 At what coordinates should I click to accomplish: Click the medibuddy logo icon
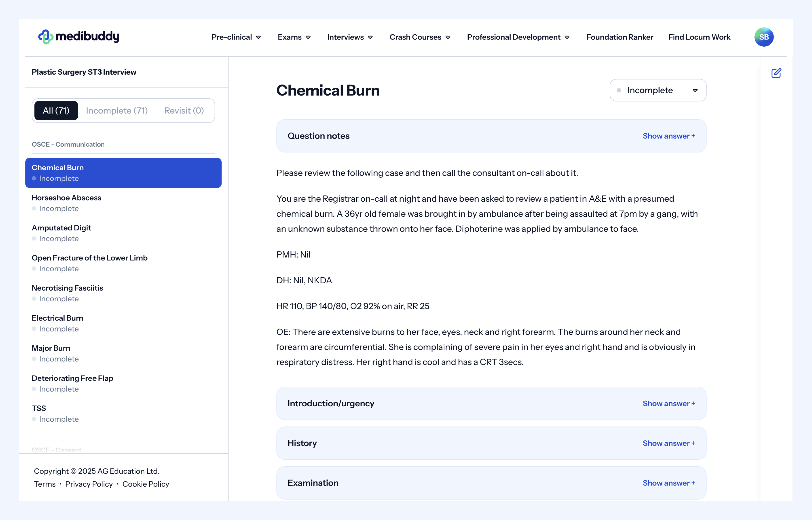[x=46, y=37]
